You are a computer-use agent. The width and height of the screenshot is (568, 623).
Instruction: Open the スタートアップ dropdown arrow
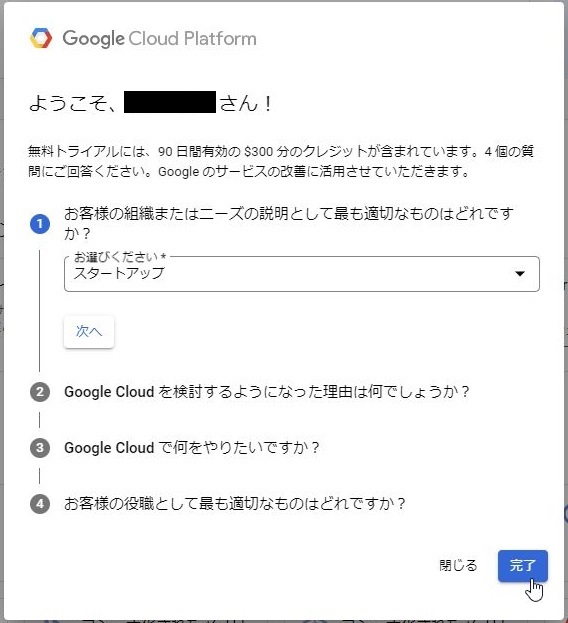(520, 273)
